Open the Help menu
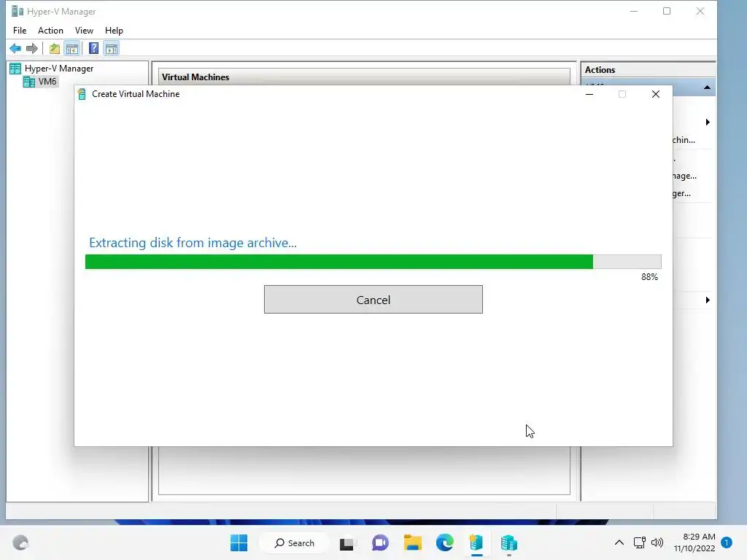 coord(114,31)
